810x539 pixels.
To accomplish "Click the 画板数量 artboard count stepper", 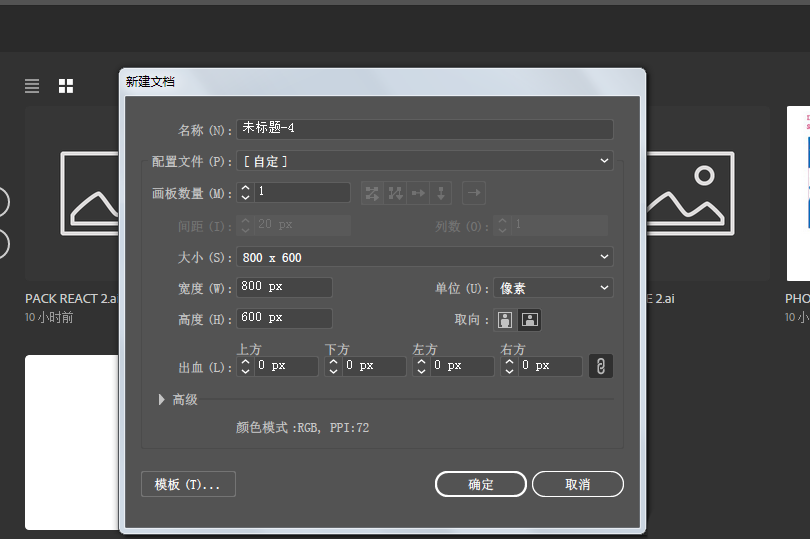I will click(x=245, y=193).
